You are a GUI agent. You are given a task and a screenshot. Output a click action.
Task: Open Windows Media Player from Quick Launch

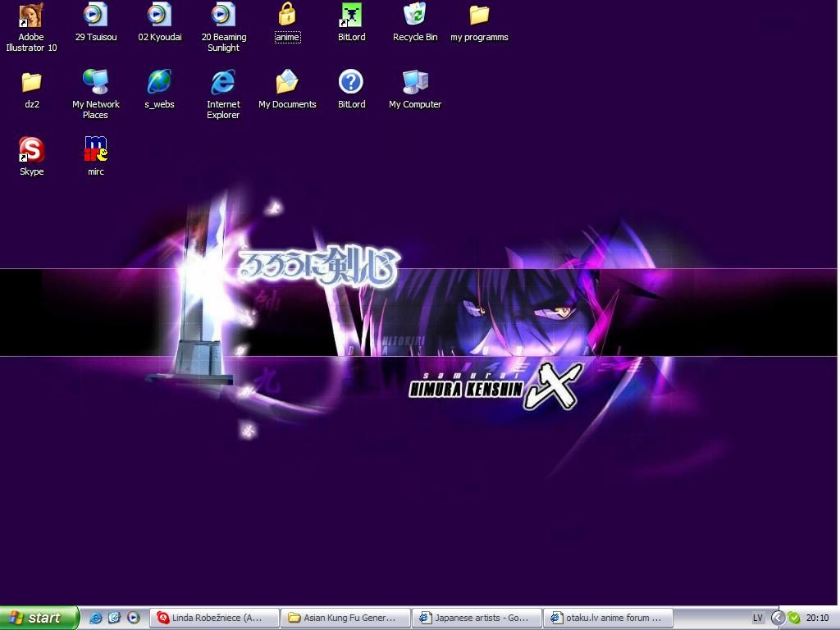point(134,618)
